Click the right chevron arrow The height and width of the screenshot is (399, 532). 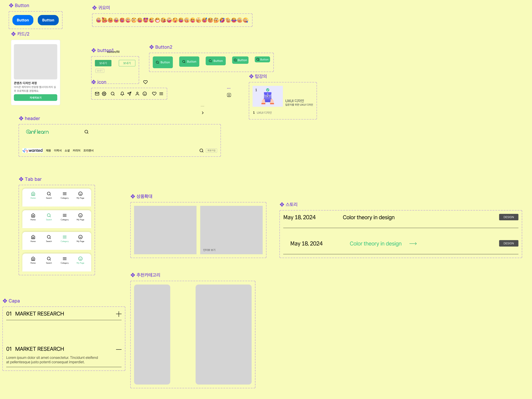pyautogui.click(x=203, y=113)
